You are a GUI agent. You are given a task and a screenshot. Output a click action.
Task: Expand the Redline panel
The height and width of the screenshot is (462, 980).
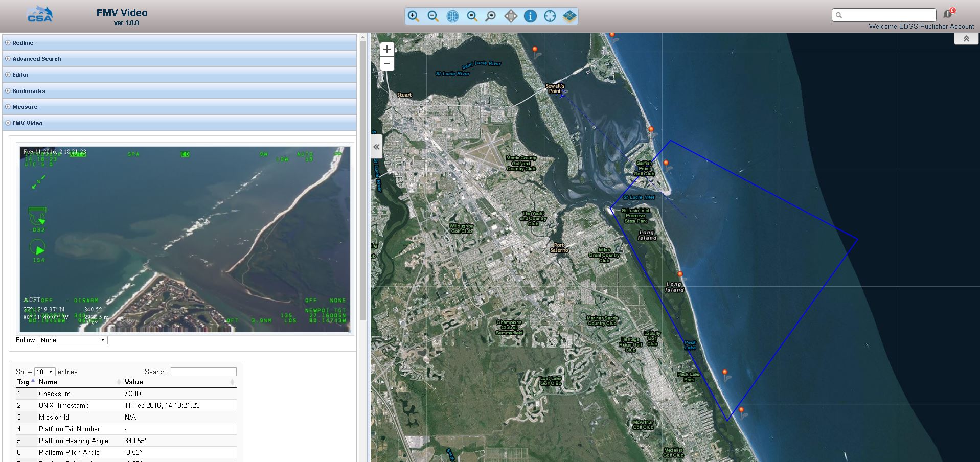[179, 43]
